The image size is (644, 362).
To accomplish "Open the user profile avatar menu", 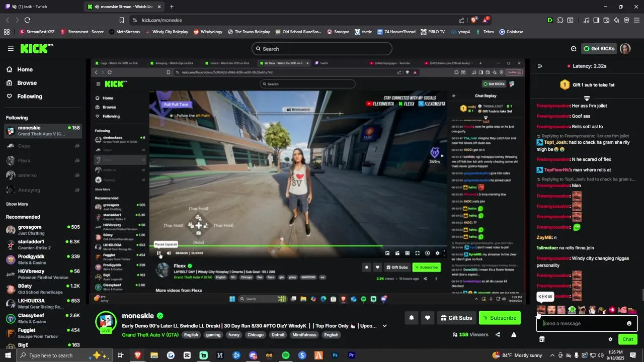I will 625,49.
